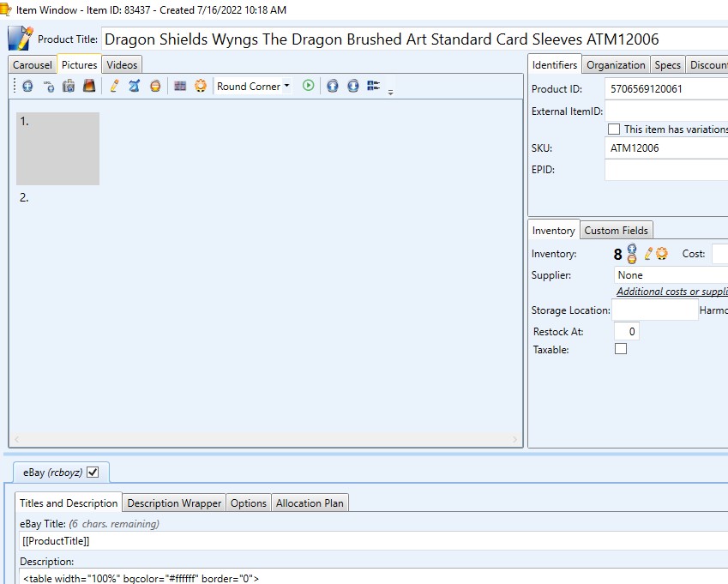Click the move picture down arrow icon
The width and height of the screenshot is (728, 584).
(353, 86)
